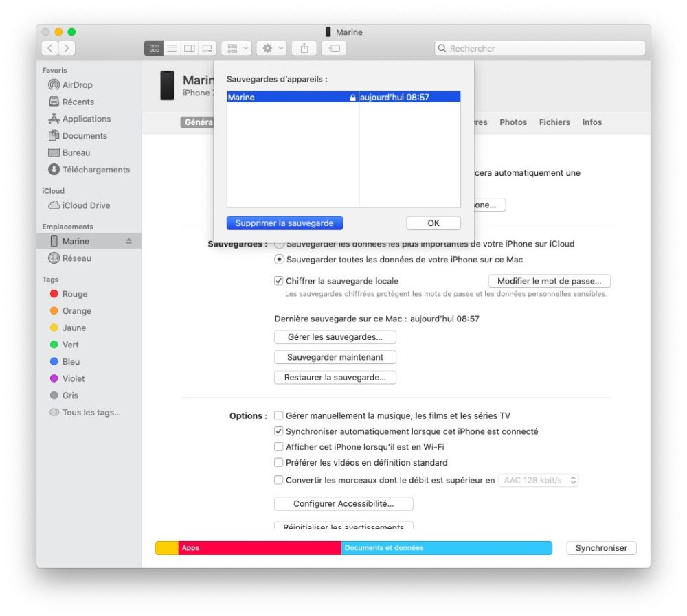The height and width of the screenshot is (616, 687).
Task: Eject the Marine iPhone
Action: coord(129,241)
